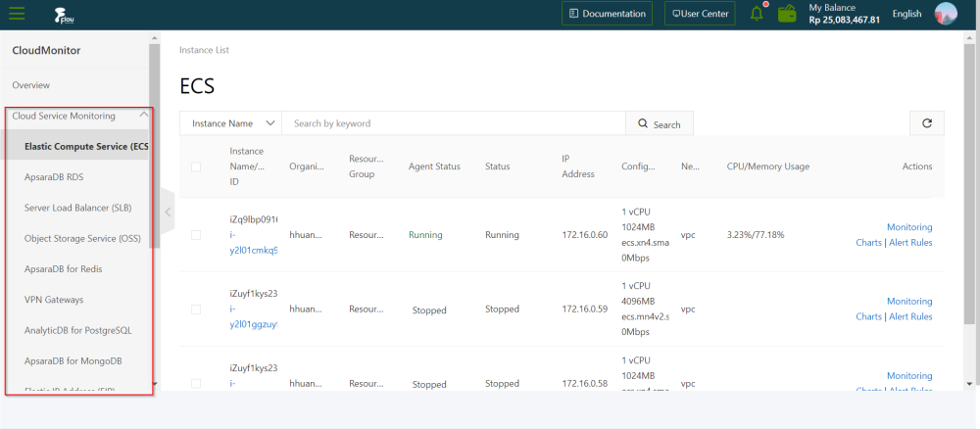Click the IP address 172.16.0.58

click(584, 383)
